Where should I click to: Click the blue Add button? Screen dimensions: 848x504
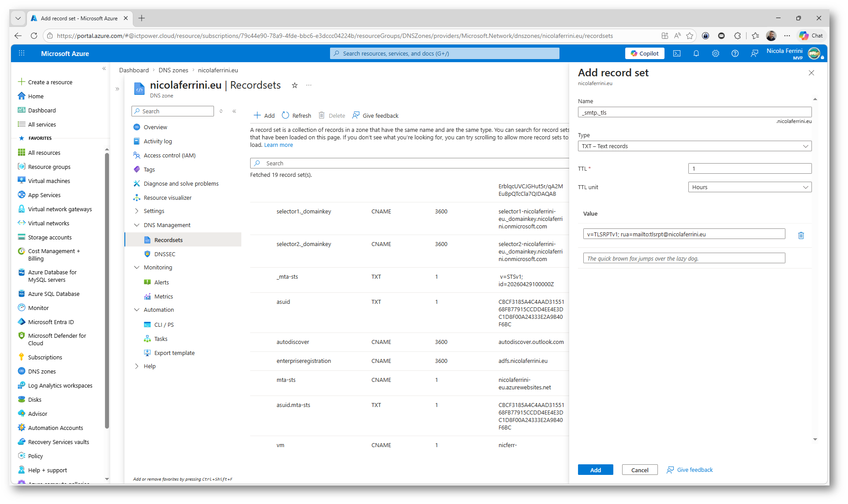pos(595,470)
